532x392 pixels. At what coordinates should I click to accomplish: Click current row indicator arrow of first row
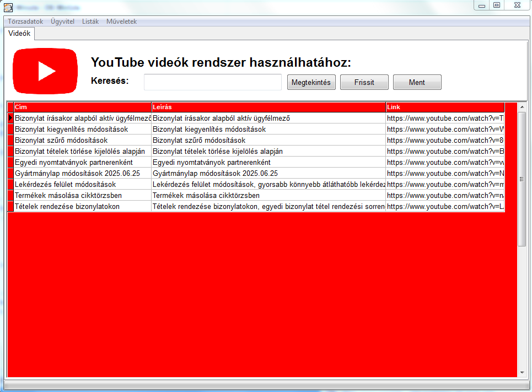[x=10, y=118]
